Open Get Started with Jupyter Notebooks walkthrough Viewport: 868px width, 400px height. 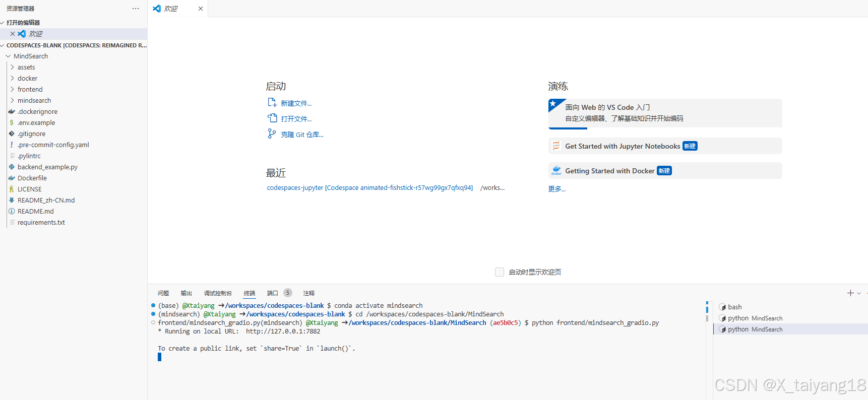tap(665, 146)
